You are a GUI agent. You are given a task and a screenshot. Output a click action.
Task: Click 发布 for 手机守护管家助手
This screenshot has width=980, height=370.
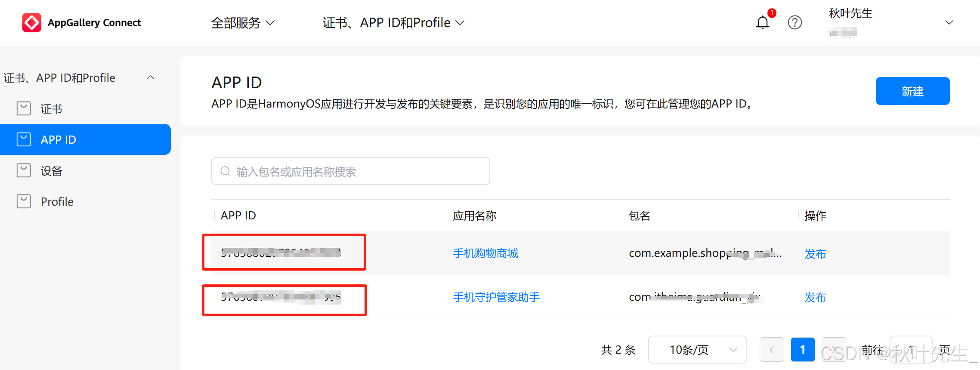click(815, 297)
